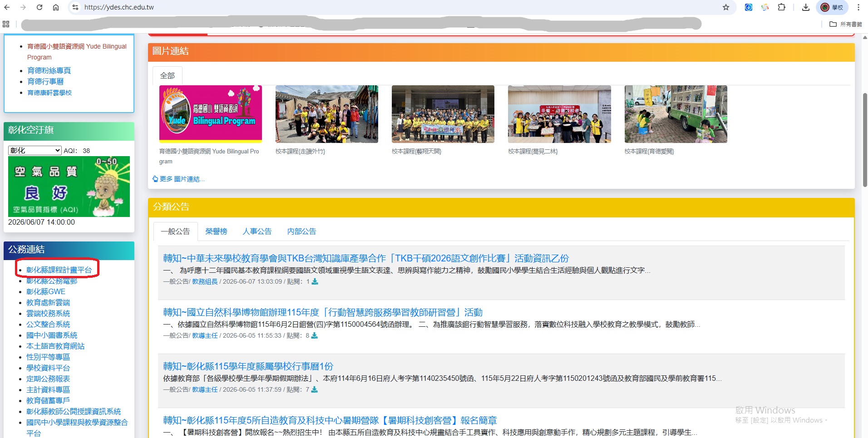Open the Yude Bilingual Program banner thumbnail
Viewport: 868px width, 438px height.
(211, 114)
